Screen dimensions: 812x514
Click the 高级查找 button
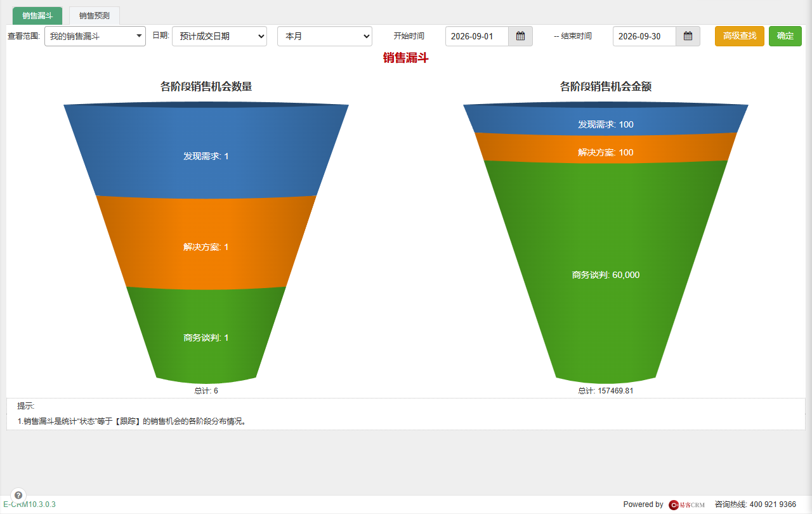(740, 36)
